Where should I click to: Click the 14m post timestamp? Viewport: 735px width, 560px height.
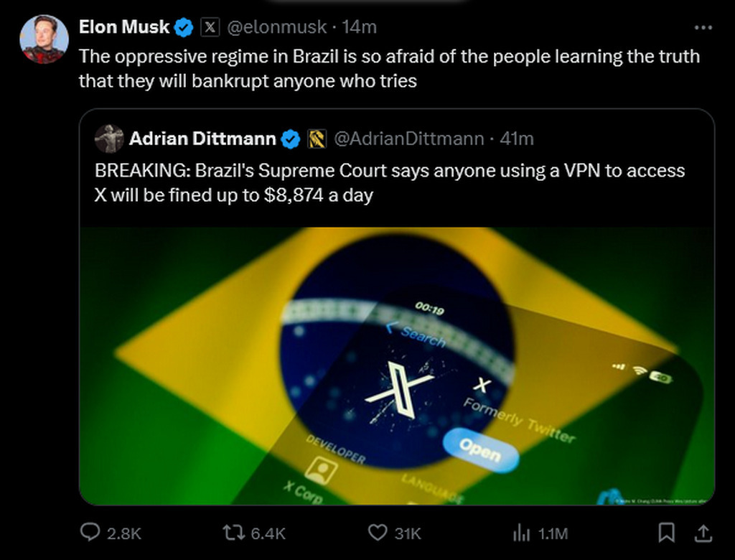point(360,28)
